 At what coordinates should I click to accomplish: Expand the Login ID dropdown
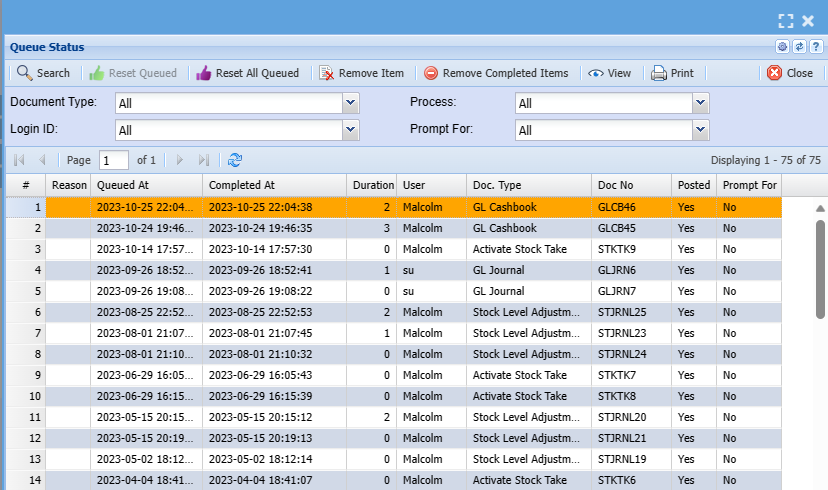pyautogui.click(x=350, y=129)
